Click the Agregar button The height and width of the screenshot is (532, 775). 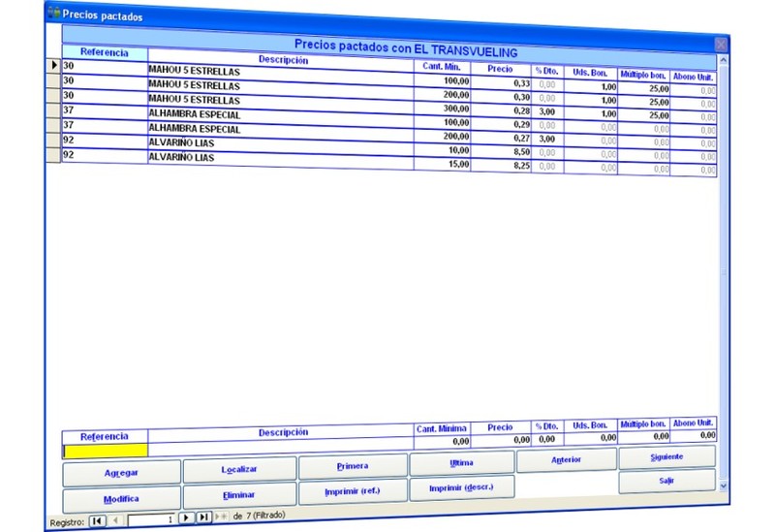pos(121,472)
